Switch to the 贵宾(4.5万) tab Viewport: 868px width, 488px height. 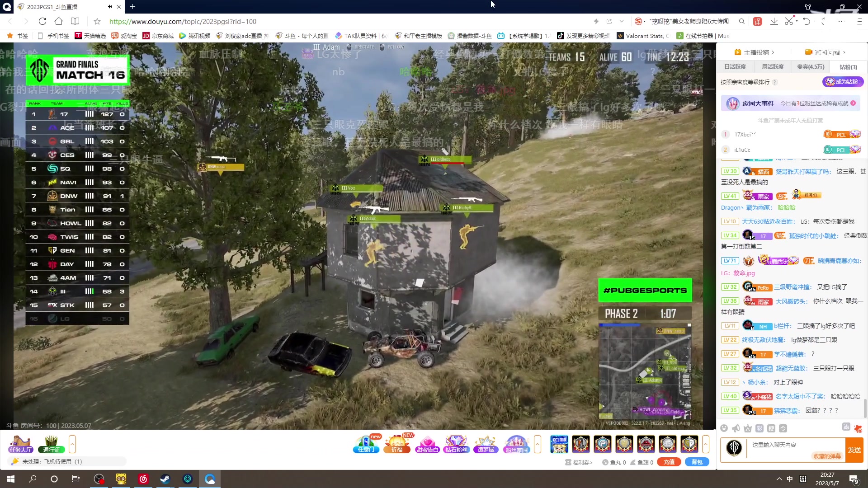[811, 67]
